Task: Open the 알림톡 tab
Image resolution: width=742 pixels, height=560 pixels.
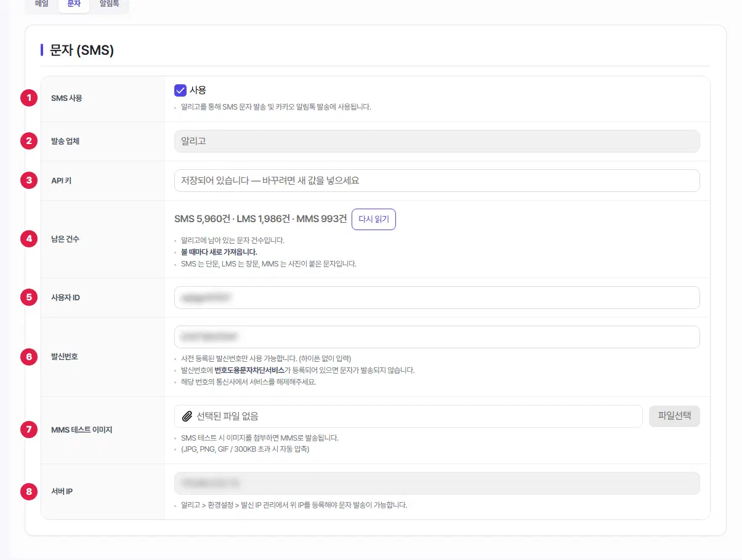Action: coord(110,4)
